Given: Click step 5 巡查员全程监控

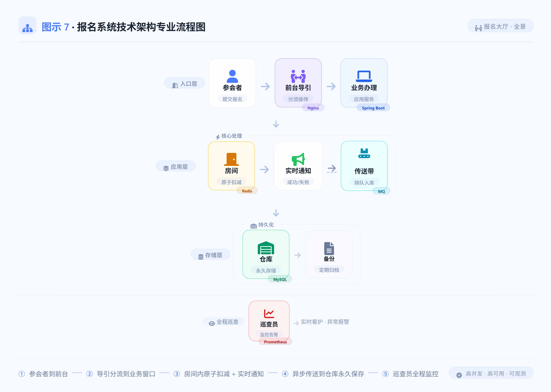Looking at the screenshot, I should [x=410, y=374].
